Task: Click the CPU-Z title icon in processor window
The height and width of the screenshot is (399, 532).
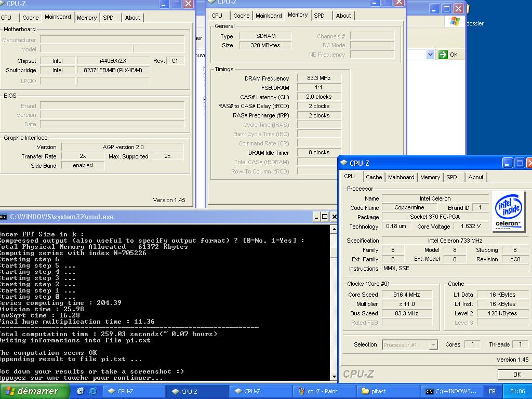Action: (x=343, y=163)
